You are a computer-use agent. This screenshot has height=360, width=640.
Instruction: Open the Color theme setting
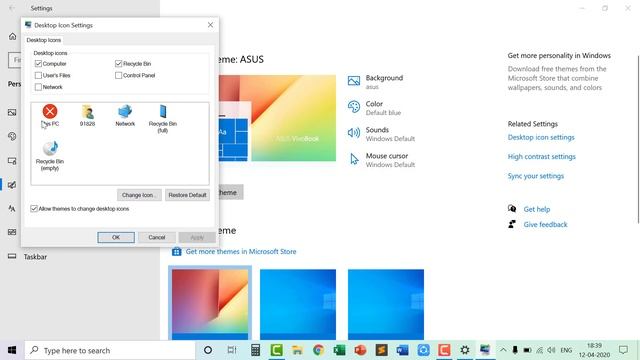pos(374,108)
